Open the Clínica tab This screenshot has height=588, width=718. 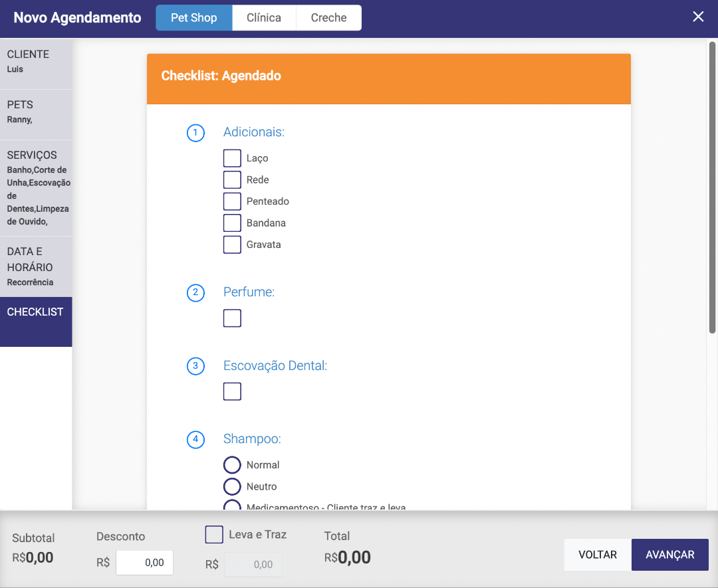click(x=264, y=18)
